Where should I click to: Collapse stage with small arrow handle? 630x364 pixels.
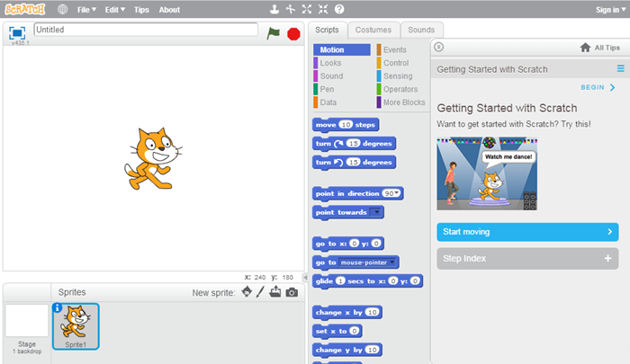click(305, 278)
